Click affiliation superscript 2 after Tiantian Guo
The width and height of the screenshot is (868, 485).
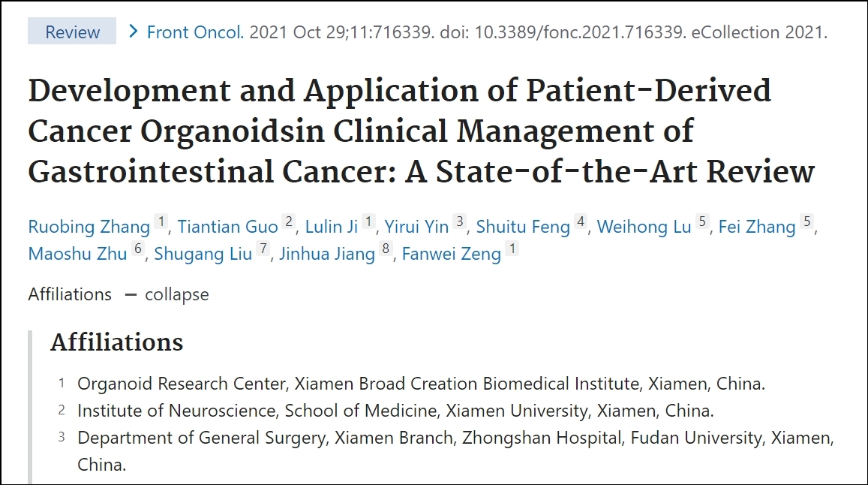coord(288,221)
